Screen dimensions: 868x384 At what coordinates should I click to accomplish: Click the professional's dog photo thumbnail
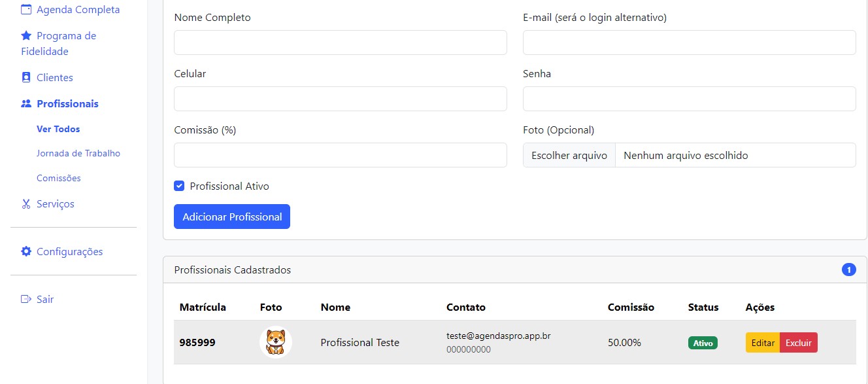point(275,341)
